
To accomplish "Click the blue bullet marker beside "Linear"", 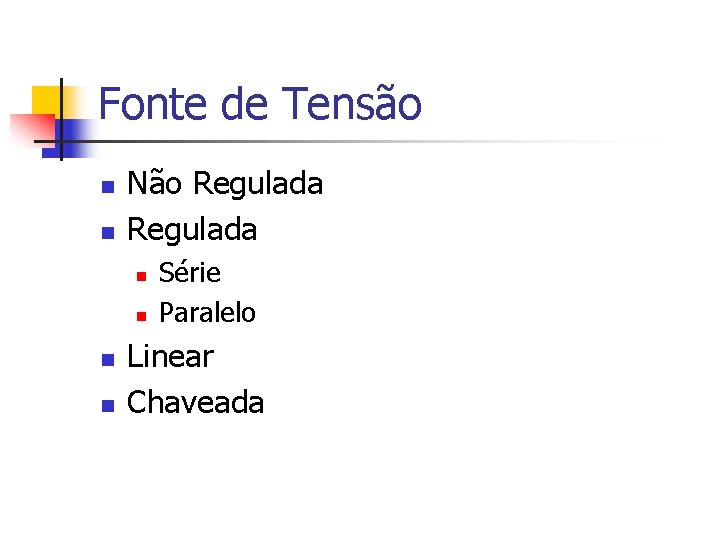I will [107, 360].
